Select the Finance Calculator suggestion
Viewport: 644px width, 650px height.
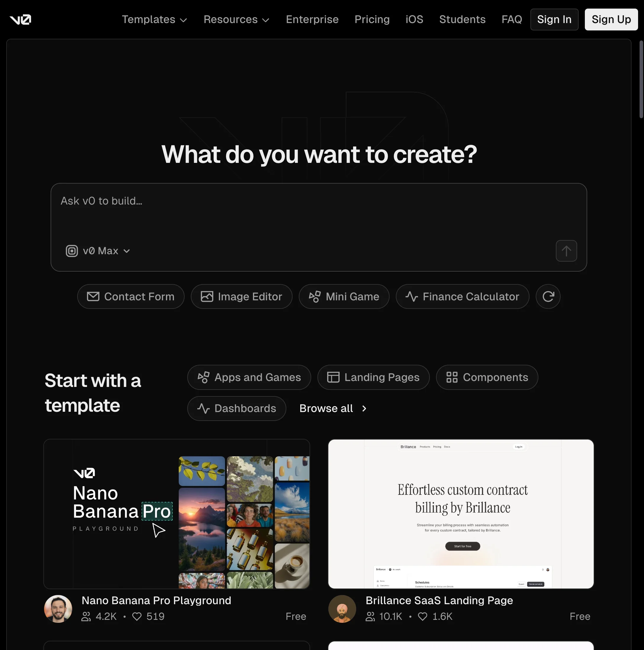[x=462, y=296]
